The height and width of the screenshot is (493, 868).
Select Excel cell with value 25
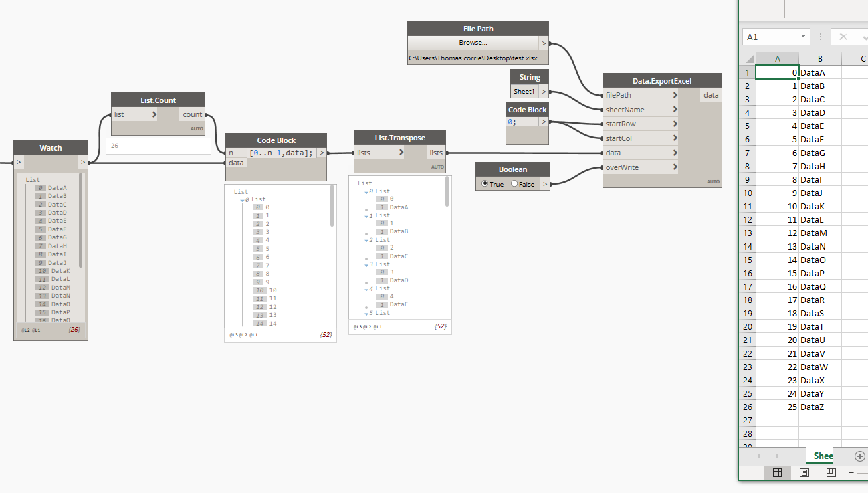[777, 407]
